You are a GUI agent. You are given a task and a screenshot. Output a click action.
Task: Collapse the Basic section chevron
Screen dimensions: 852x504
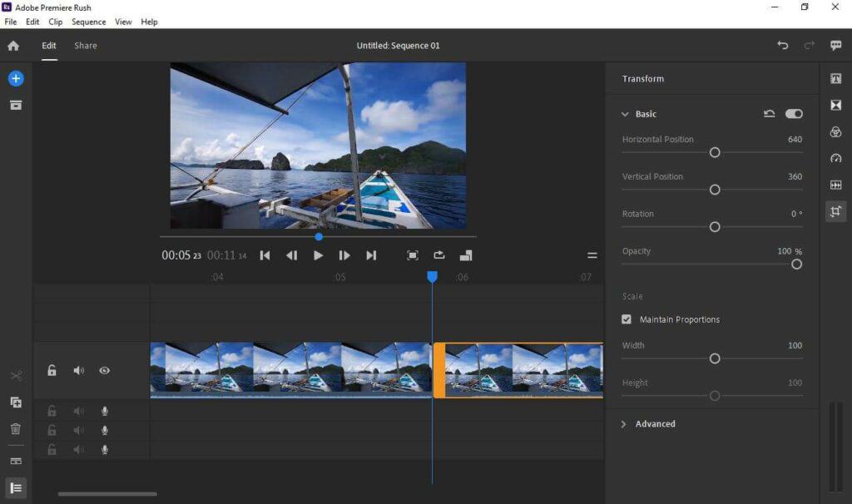pyautogui.click(x=625, y=114)
